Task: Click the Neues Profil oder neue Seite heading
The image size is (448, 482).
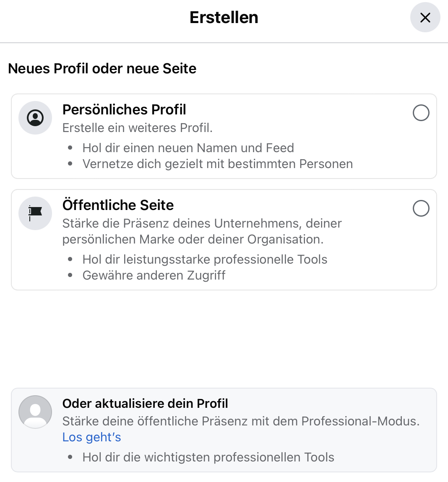Action: click(102, 69)
